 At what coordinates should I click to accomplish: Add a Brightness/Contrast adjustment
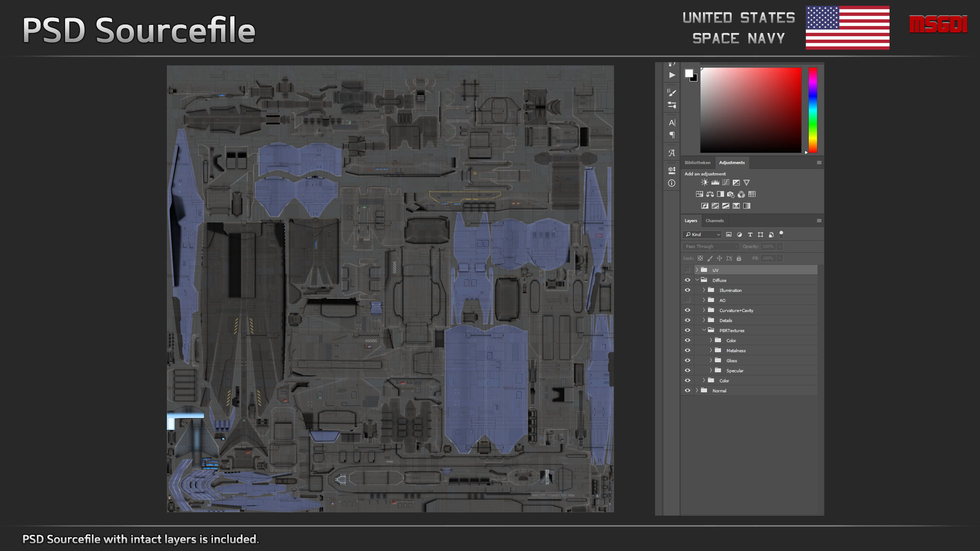click(704, 182)
